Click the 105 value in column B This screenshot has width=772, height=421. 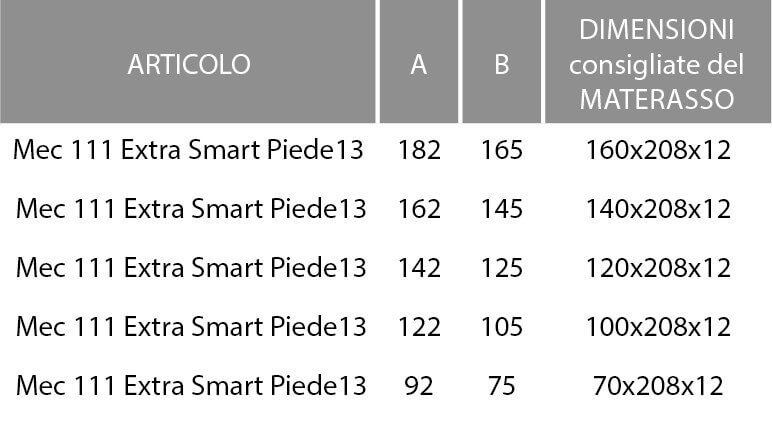pyautogui.click(x=501, y=326)
